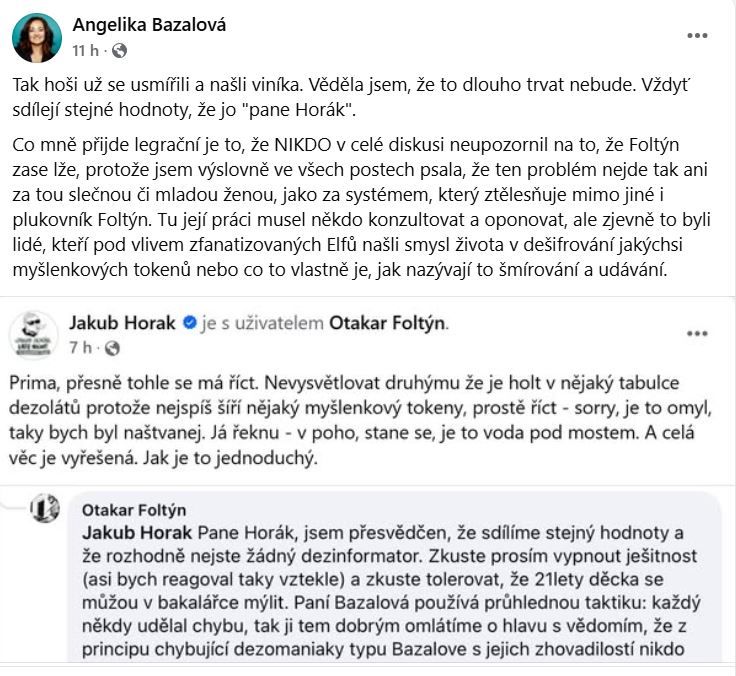Open the three-dot options menu on Bazalová's post
The image size is (736, 676).
(x=697, y=36)
